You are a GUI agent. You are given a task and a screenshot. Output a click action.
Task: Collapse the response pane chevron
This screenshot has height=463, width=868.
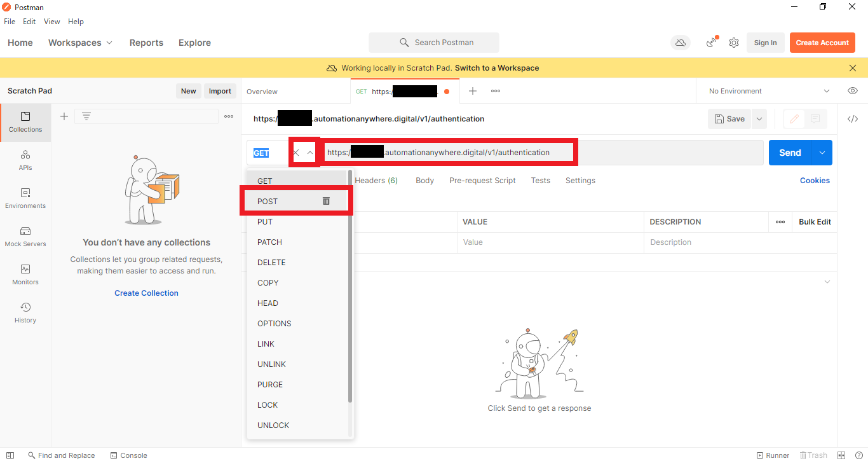pyautogui.click(x=827, y=282)
